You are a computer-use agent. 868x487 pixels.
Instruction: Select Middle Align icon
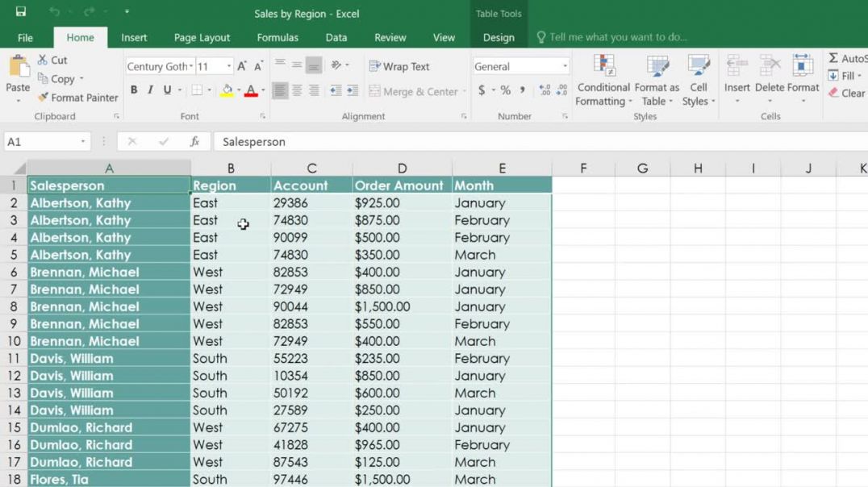point(297,65)
